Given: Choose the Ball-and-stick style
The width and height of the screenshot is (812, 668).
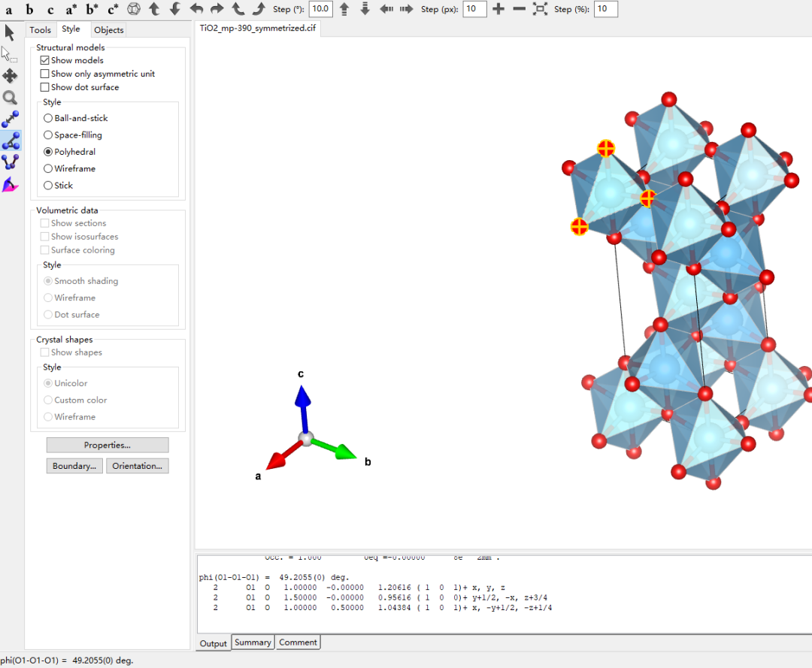Looking at the screenshot, I should (x=48, y=118).
